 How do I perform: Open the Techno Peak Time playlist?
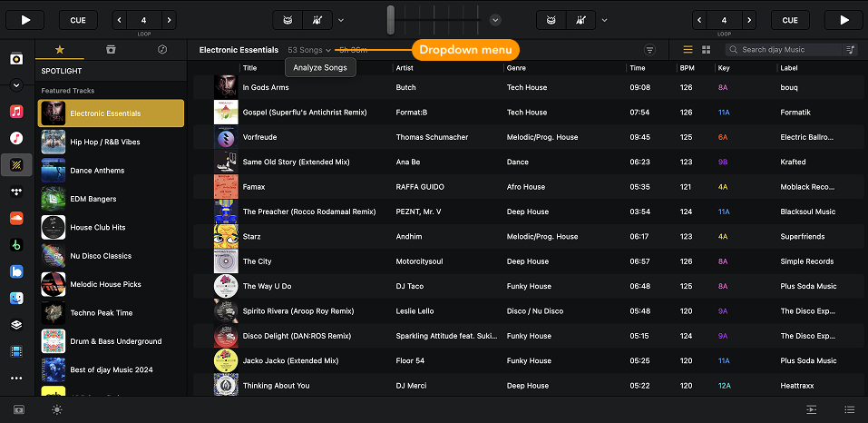click(x=111, y=313)
